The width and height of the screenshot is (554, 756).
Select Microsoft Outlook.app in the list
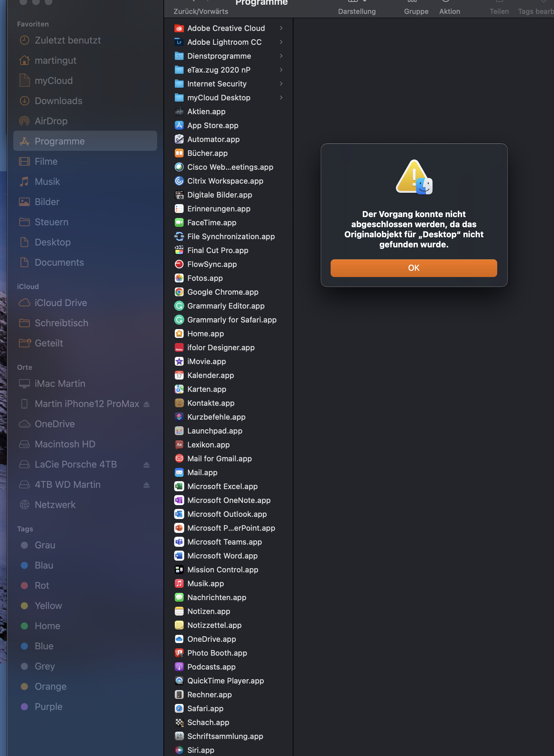(x=228, y=514)
